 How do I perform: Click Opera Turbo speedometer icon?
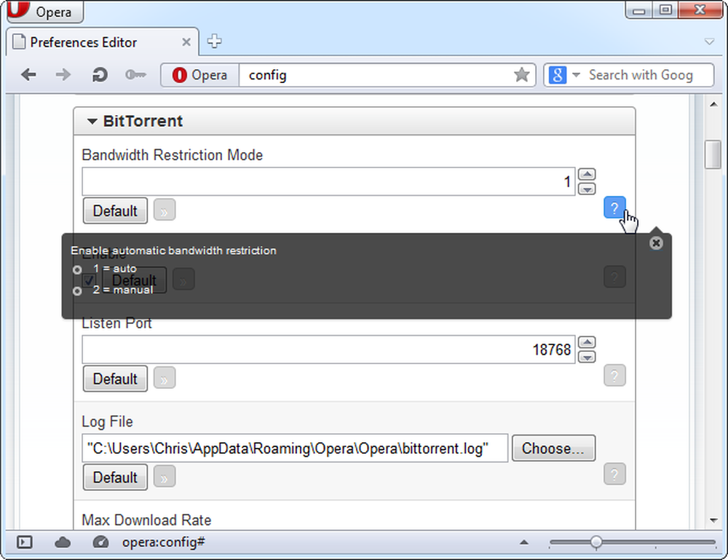tap(100, 543)
